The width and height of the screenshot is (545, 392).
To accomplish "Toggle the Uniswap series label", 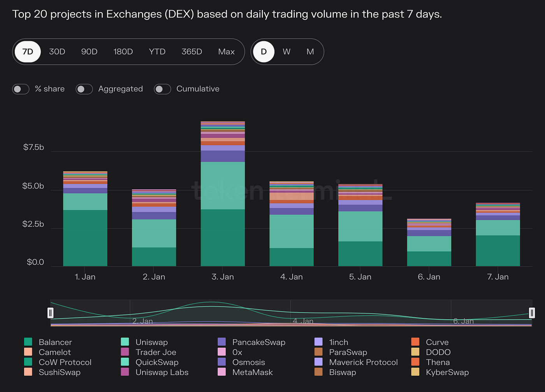I will point(151,342).
